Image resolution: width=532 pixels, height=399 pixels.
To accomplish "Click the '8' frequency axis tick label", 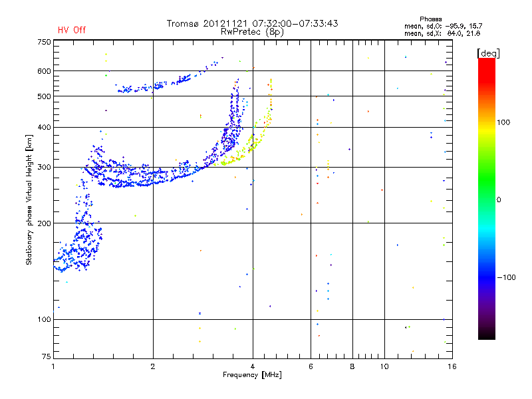I will pos(352,366).
